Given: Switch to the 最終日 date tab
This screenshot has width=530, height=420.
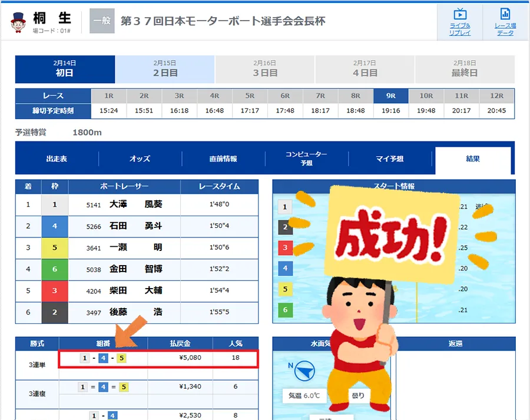Looking at the screenshot, I should [465, 69].
